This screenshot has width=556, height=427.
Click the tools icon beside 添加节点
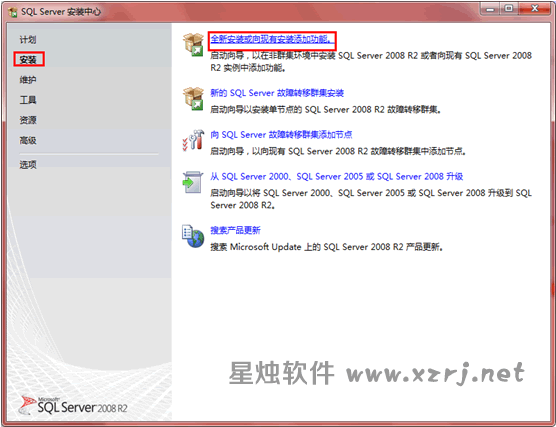193,140
